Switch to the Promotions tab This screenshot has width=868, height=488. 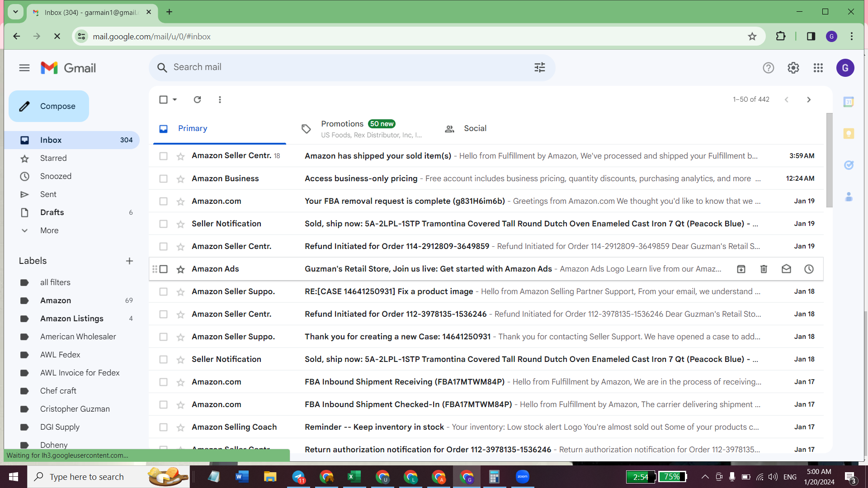click(x=362, y=129)
